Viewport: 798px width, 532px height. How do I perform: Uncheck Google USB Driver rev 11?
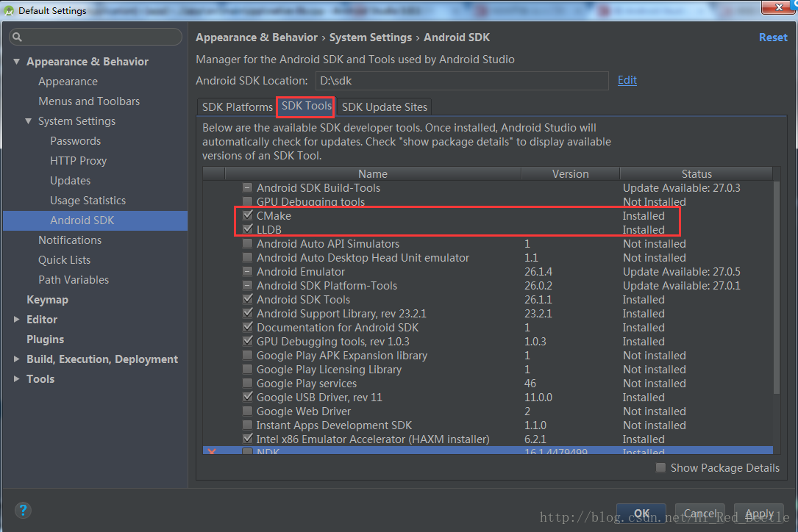pyautogui.click(x=248, y=397)
